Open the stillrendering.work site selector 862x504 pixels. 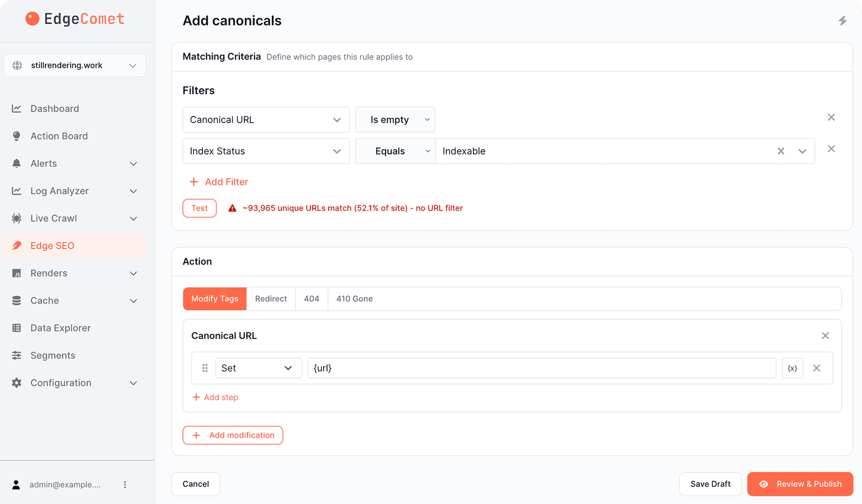(75, 65)
